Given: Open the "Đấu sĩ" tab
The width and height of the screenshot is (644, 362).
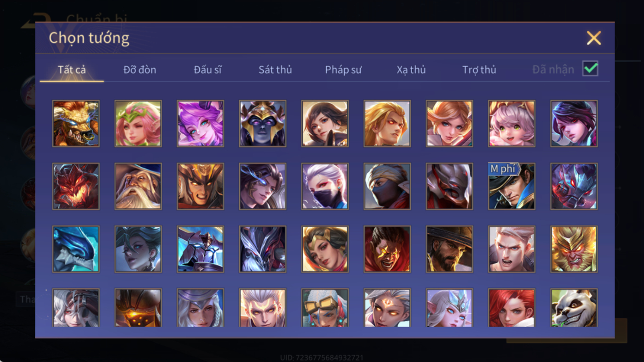Looking at the screenshot, I should pyautogui.click(x=207, y=70).
